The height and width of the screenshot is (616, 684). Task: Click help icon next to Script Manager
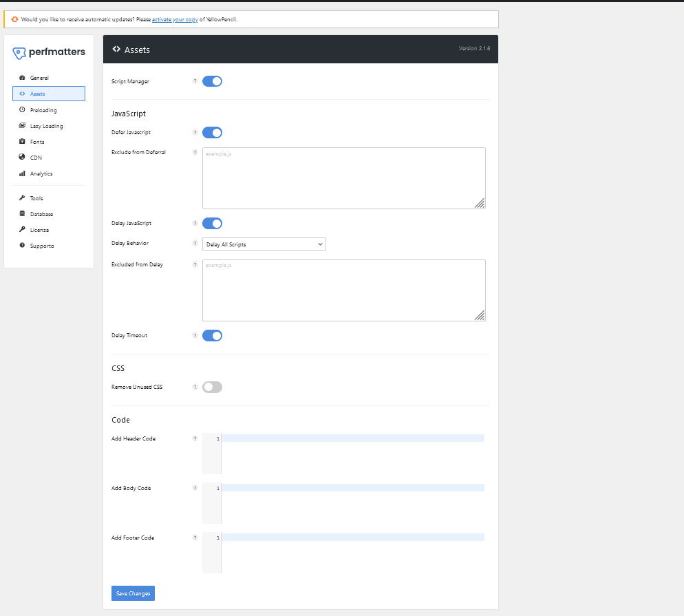(x=195, y=81)
